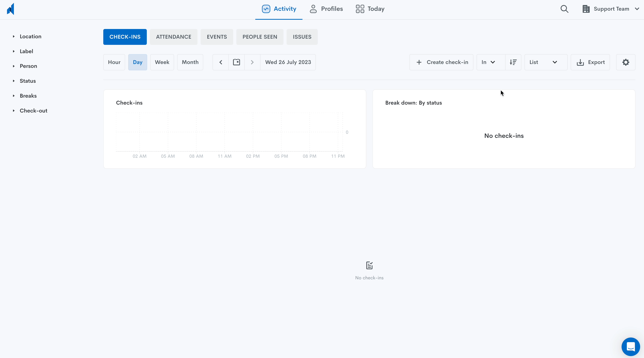Select the Week range toggle
The image size is (644, 358).
162,62
